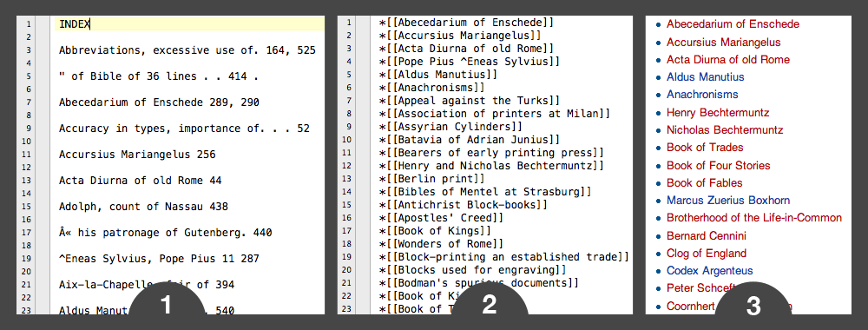Click the 'Accursius Mariangelus 256' index line
The height and width of the screenshot is (330, 868).
click(x=137, y=155)
